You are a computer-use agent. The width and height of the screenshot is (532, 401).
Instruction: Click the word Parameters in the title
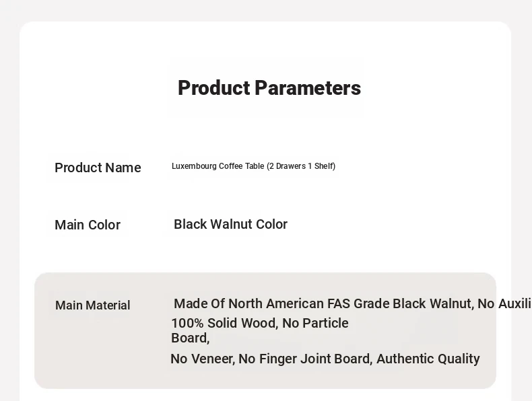308,88
